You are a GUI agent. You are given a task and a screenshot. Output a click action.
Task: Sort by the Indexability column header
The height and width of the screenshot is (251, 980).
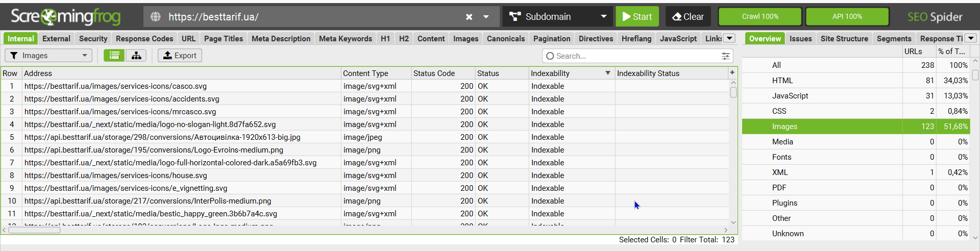567,73
